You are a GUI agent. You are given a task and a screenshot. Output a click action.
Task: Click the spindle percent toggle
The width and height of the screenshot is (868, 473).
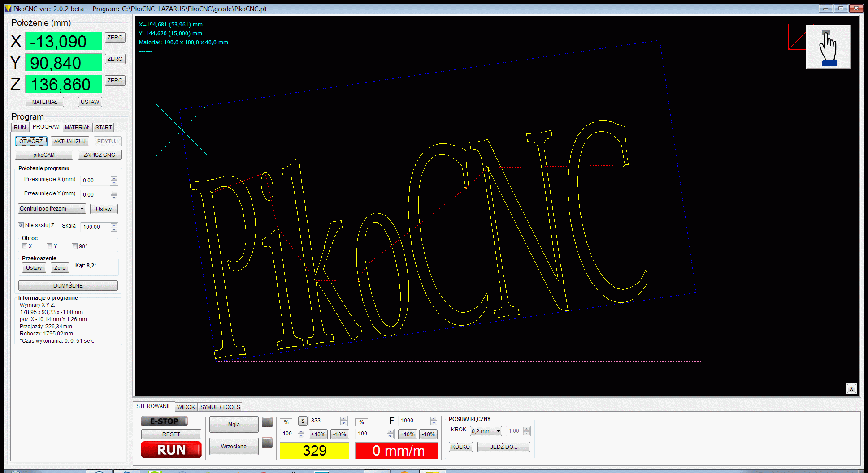point(286,422)
